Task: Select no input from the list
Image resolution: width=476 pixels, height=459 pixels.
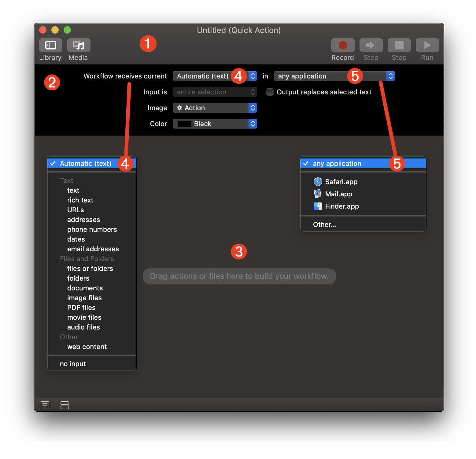Action: tap(72, 363)
